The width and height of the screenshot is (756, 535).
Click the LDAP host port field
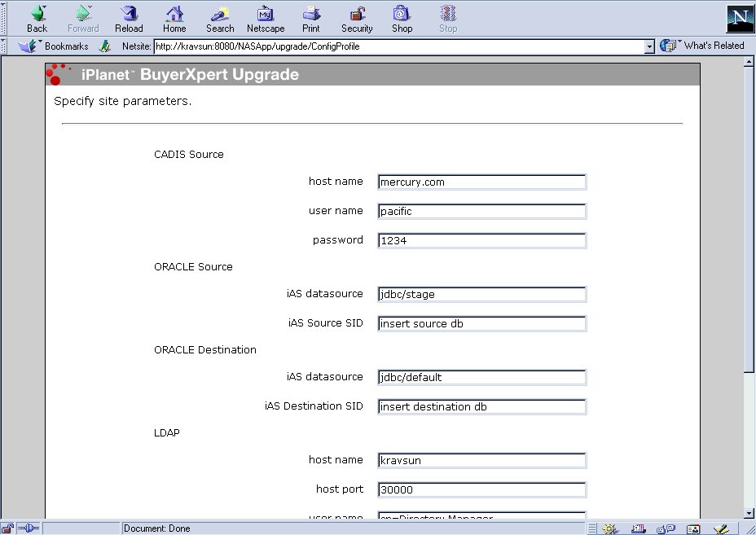(x=482, y=489)
